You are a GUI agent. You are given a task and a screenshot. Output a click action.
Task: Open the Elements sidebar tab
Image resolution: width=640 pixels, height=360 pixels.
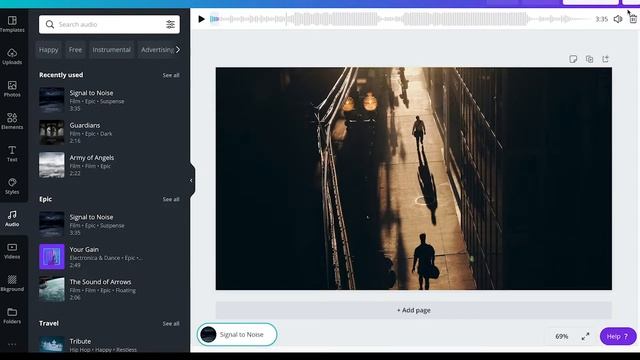(x=12, y=121)
